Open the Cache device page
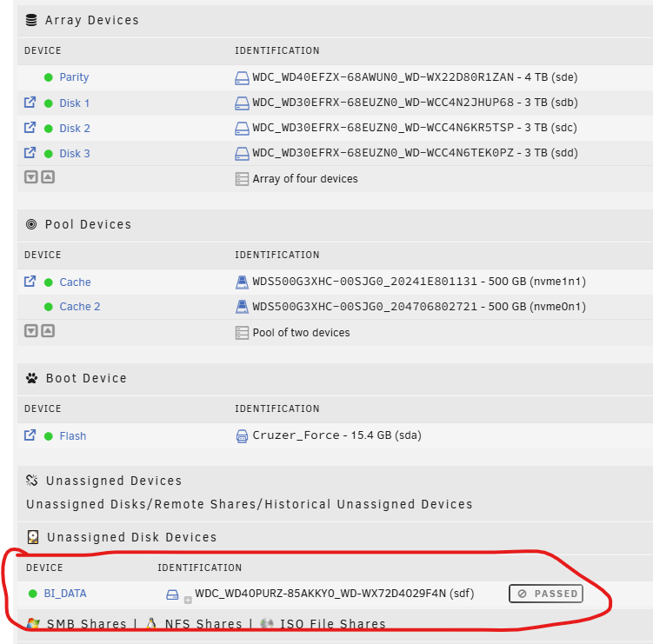The width and height of the screenshot is (653, 644). pyautogui.click(x=75, y=282)
